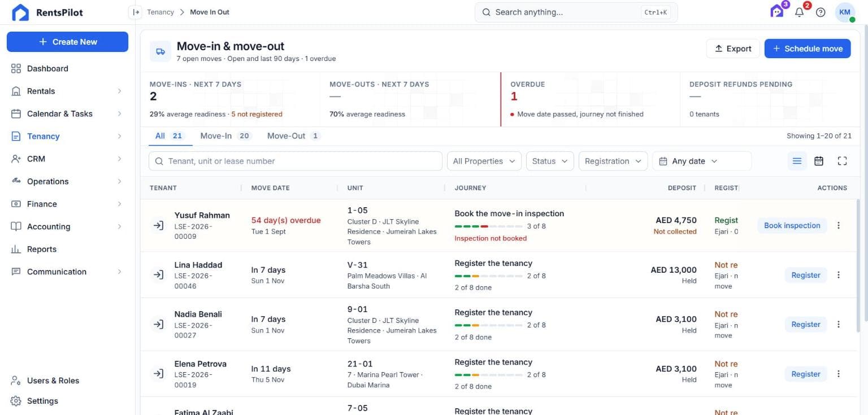Open more actions for Lina Haddad

click(x=839, y=275)
